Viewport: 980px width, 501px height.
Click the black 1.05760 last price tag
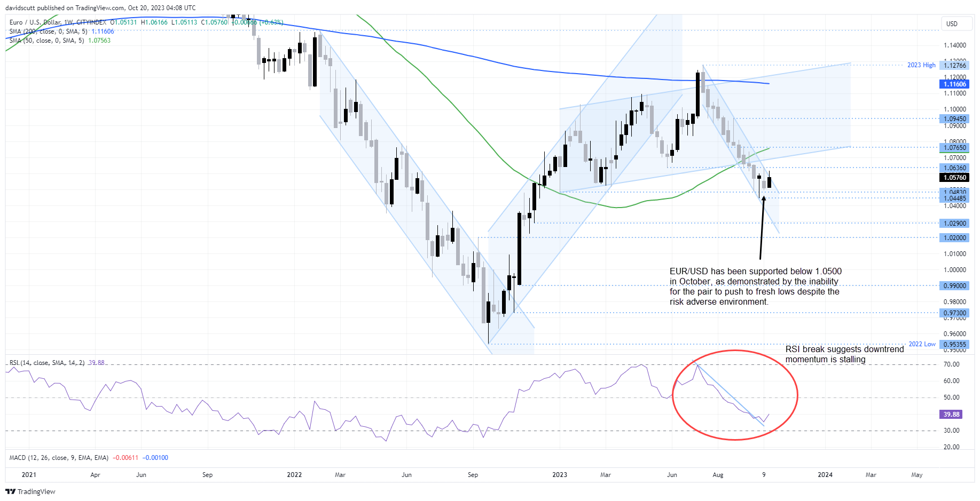955,178
